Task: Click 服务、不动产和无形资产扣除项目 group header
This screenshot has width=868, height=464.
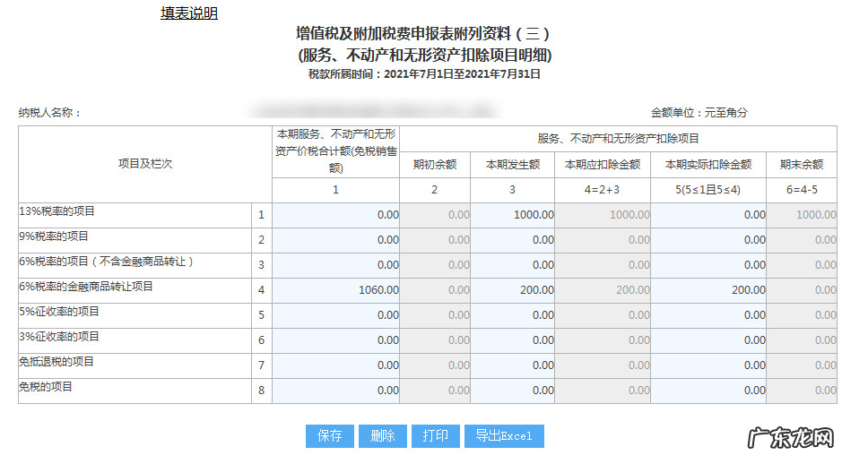Action: tap(618, 139)
